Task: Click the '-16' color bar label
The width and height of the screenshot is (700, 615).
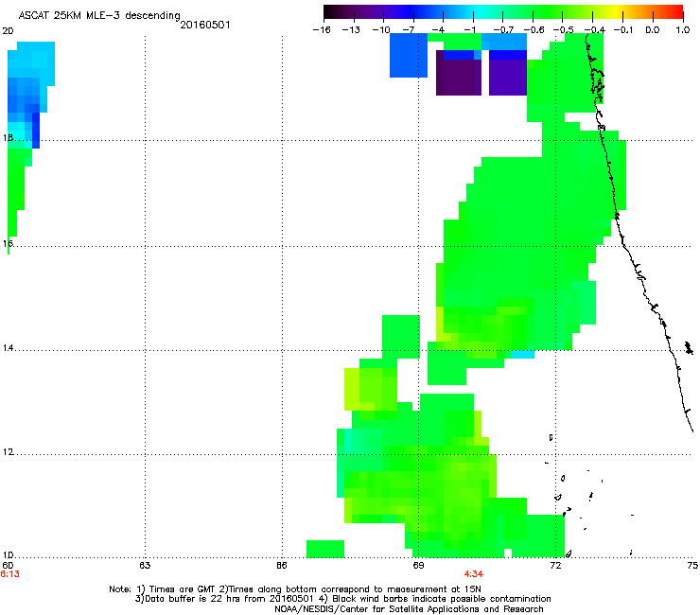Action: [x=322, y=30]
